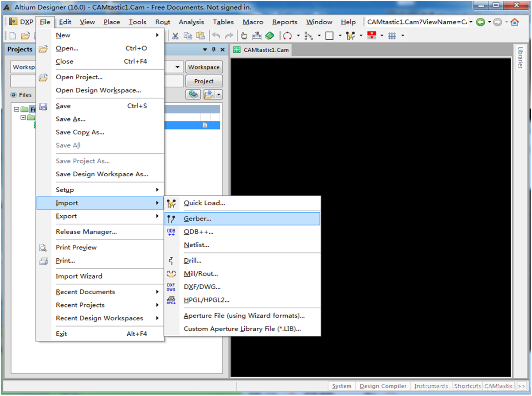Open the Tables menu
Image resolution: width=532 pixels, height=396 pixels.
point(223,22)
